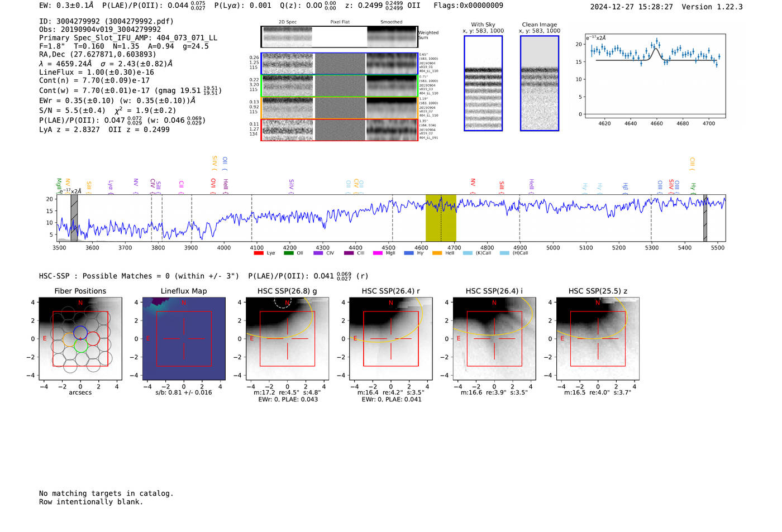The image size is (782, 532).
Task: Click the blue Hγ legend swatch
Action: tap(409, 253)
